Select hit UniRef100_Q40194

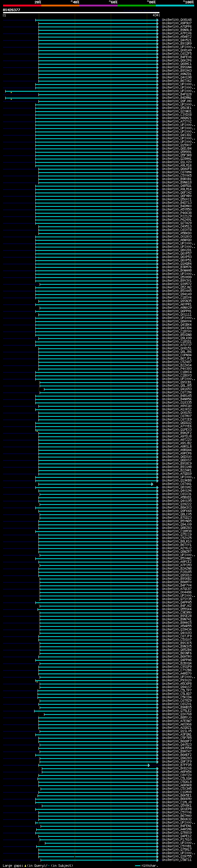[x=177, y=491]
